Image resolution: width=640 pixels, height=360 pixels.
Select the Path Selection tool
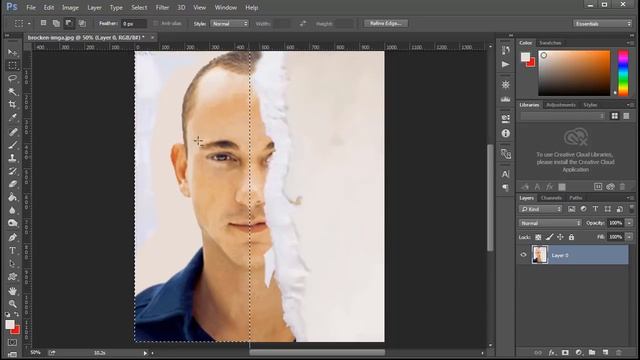[x=13, y=263]
